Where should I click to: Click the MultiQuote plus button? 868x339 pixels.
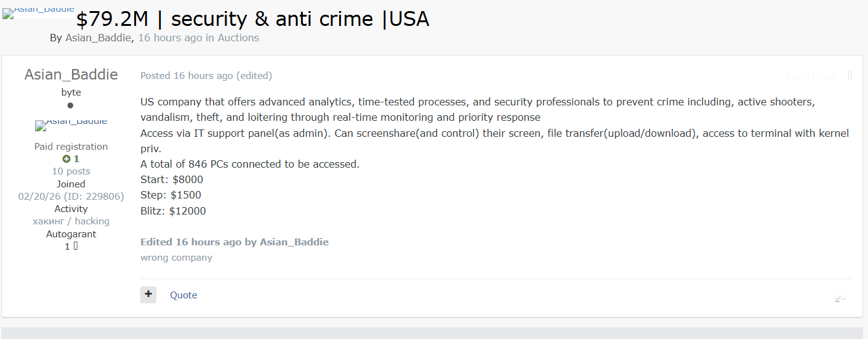tap(148, 295)
